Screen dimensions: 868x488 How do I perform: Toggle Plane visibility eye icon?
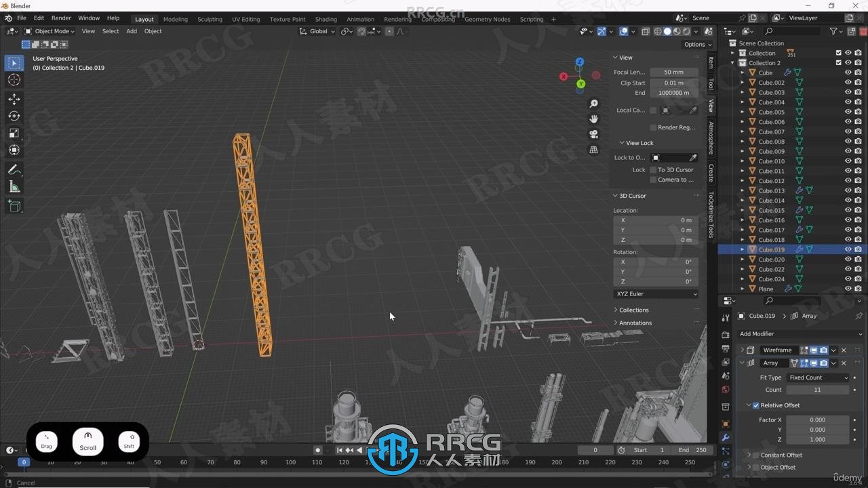click(848, 289)
